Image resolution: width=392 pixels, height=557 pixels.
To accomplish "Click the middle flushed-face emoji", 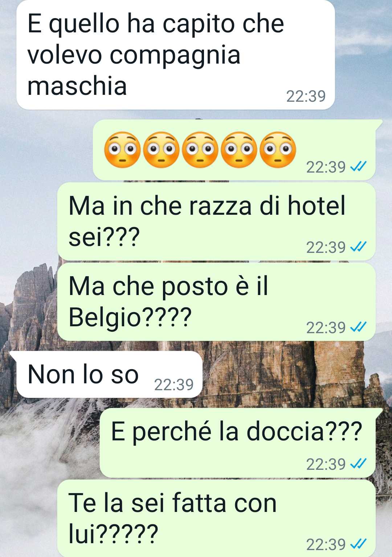I will pos(200,150).
